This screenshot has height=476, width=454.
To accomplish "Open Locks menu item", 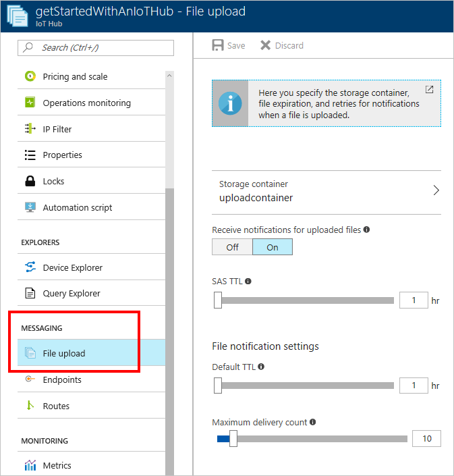I will click(91, 181).
